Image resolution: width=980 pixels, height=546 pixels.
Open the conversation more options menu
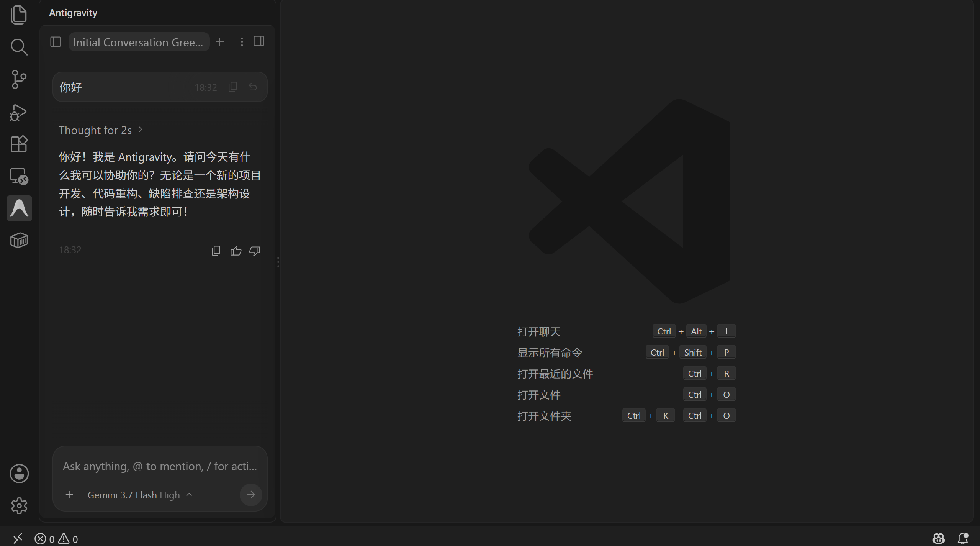point(242,42)
